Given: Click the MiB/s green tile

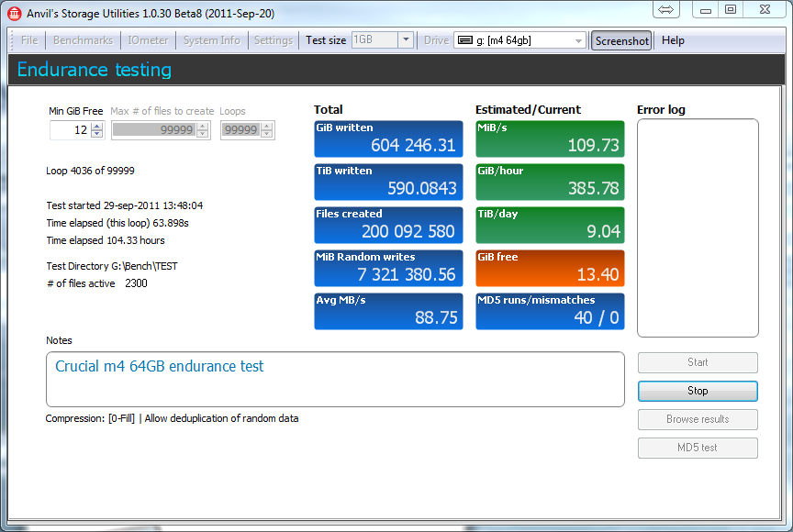Looking at the screenshot, I should click(551, 139).
